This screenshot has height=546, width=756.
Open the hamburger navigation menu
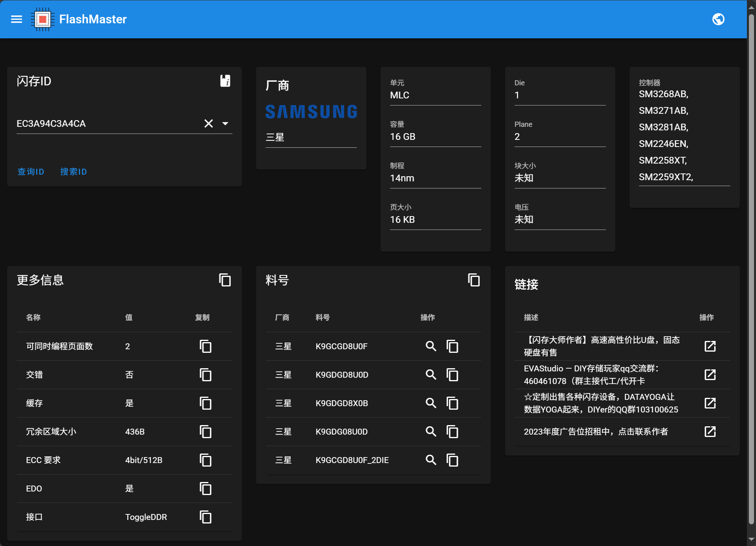click(17, 19)
